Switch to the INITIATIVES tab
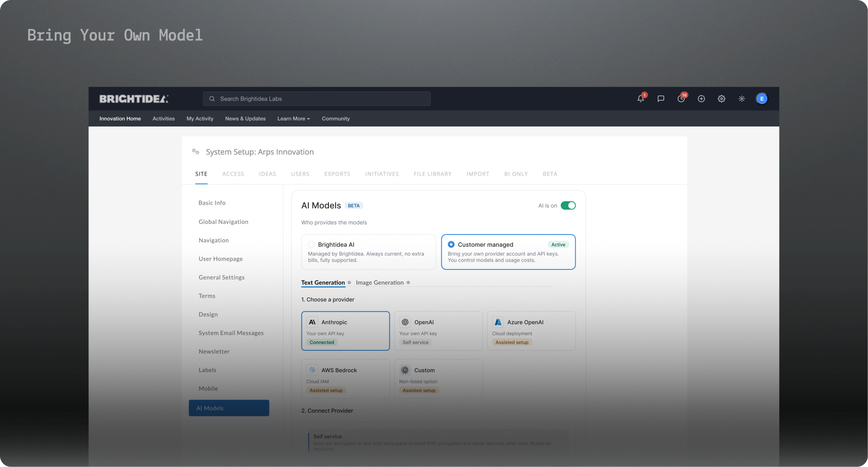 pos(382,174)
